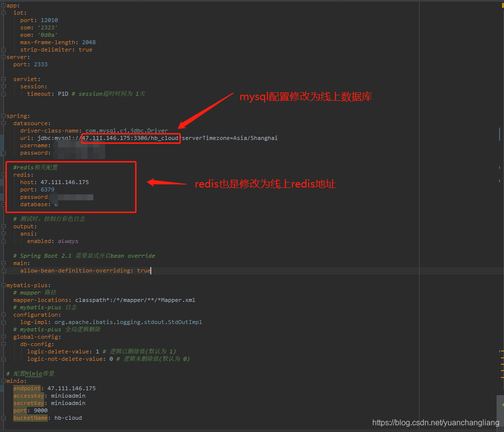504x432 pixels.
Task: Click the eom value '0d0a'
Action: pyautogui.click(x=48, y=35)
